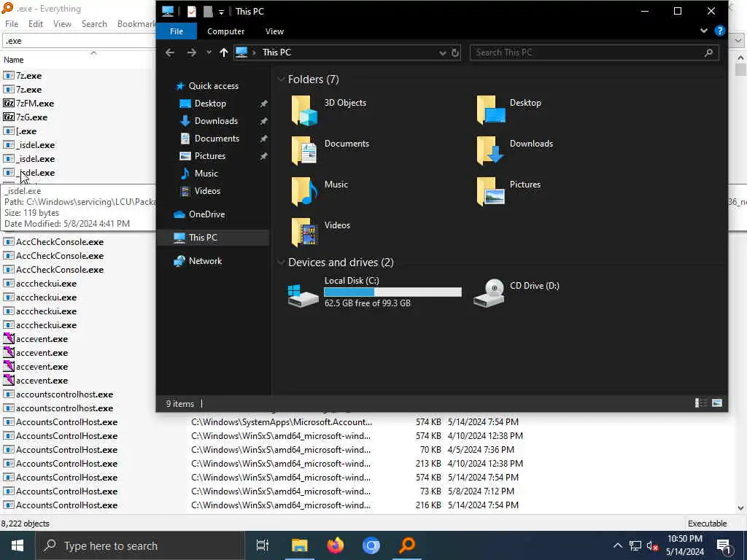This screenshot has height=560, width=747.
Task: Select 7zG.exe in Everything results
Action: click(31, 117)
